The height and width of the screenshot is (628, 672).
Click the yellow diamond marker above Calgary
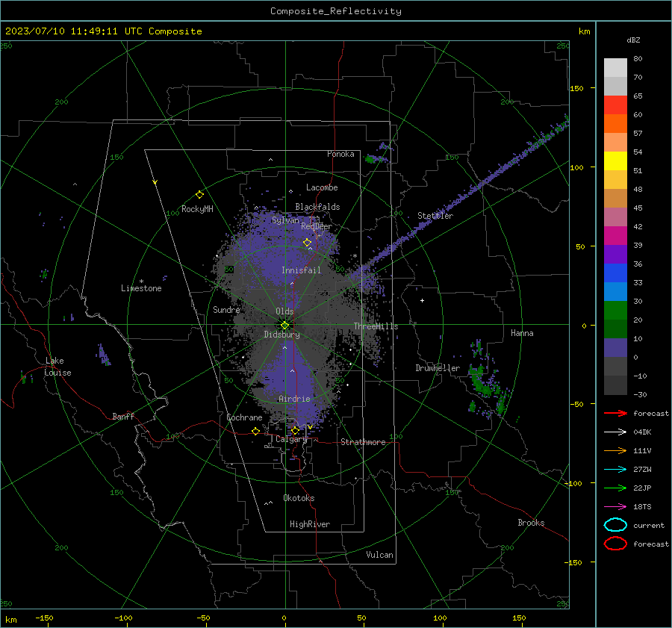click(x=295, y=430)
